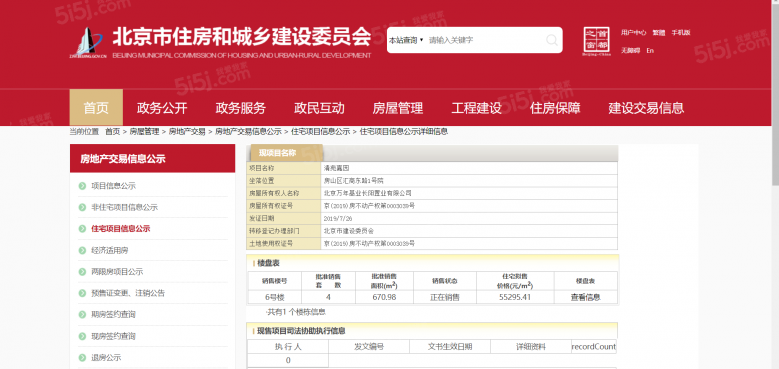Click arrow icon beside 非住宅项目信息公示
The height and width of the screenshot is (369, 779).
click(x=82, y=207)
